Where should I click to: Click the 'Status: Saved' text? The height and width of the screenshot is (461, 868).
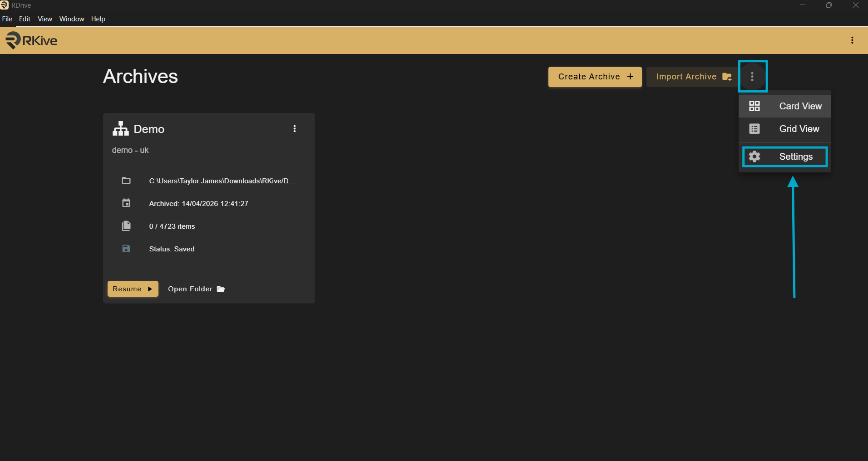click(172, 249)
